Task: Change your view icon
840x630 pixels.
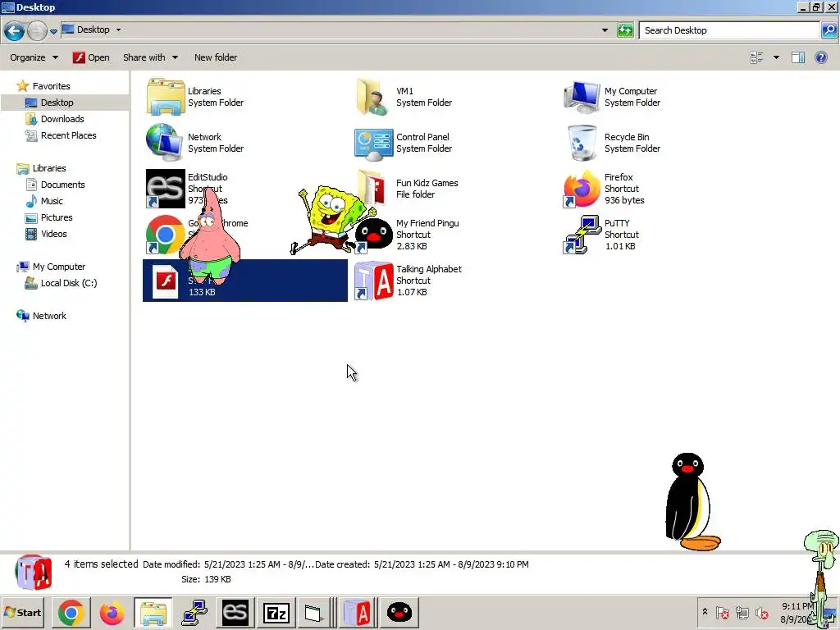Action: pos(756,57)
